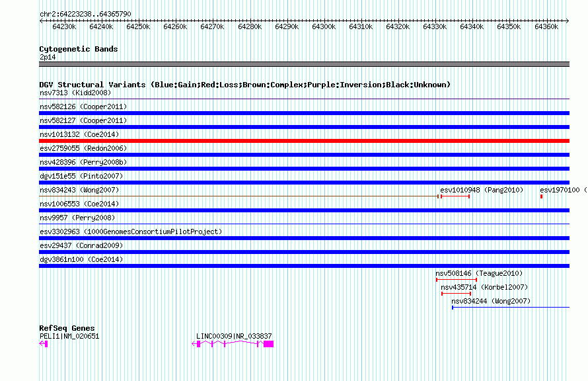The width and height of the screenshot is (588, 381).
Task: Click the esv3302963 1000GenomesConsortiumPilotProject label
Action: click(131, 232)
